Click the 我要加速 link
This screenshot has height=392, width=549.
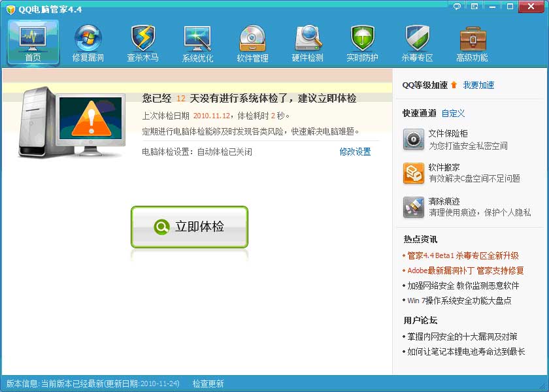(478, 85)
